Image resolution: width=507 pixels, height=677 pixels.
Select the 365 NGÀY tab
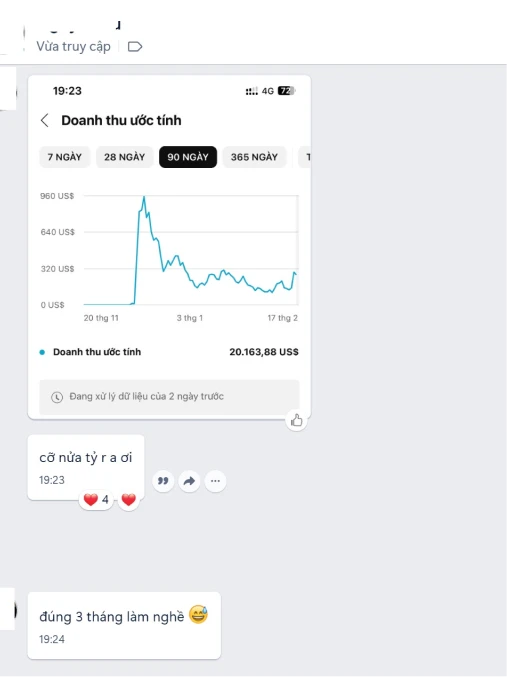254,157
